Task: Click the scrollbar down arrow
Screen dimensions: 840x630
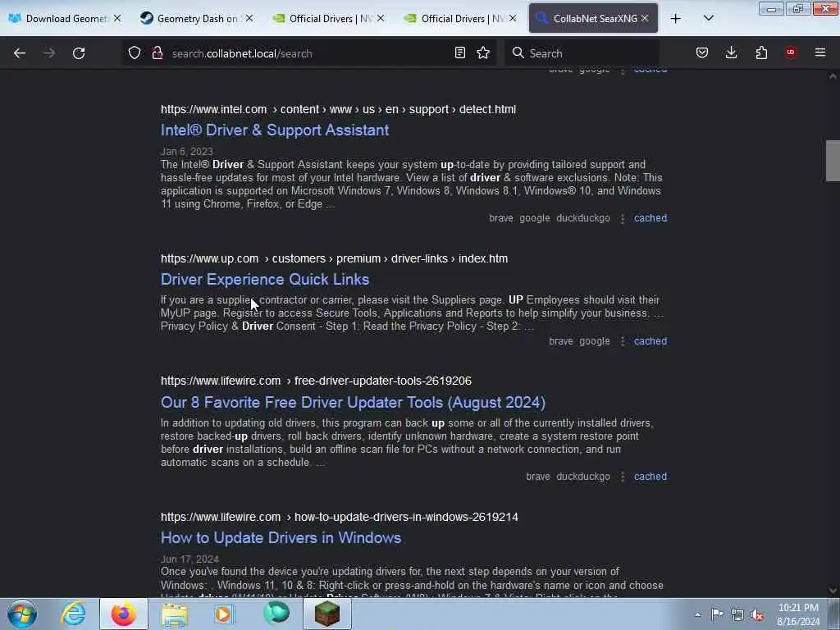Action: click(x=833, y=591)
